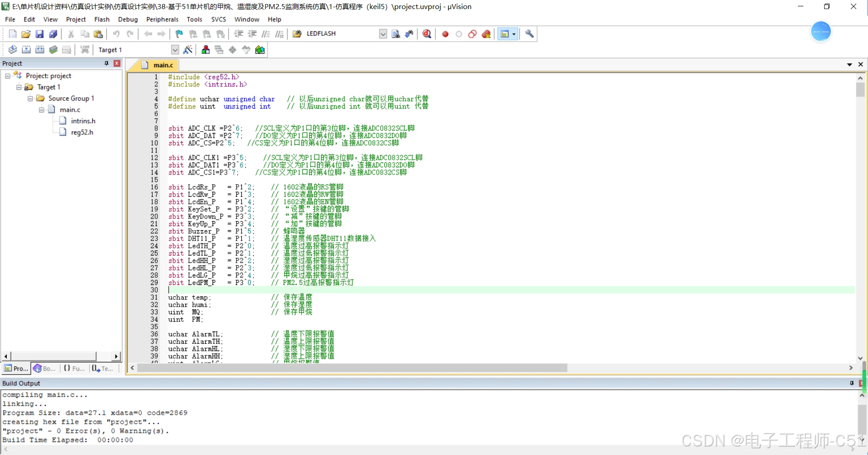Image resolution: width=868 pixels, height=455 pixels.
Task: Click the LEDFLASH search text field
Action: click(341, 34)
